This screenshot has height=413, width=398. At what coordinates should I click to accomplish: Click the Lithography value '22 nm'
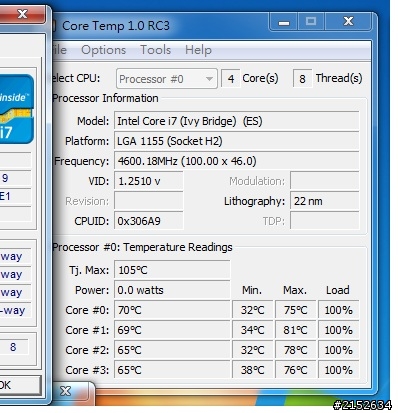325,201
